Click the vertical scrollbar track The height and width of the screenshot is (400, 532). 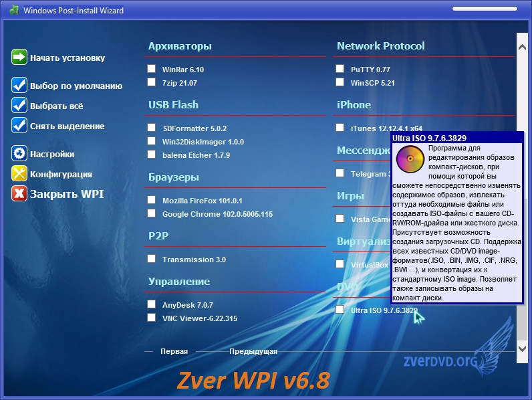pyautogui.click(x=522, y=197)
